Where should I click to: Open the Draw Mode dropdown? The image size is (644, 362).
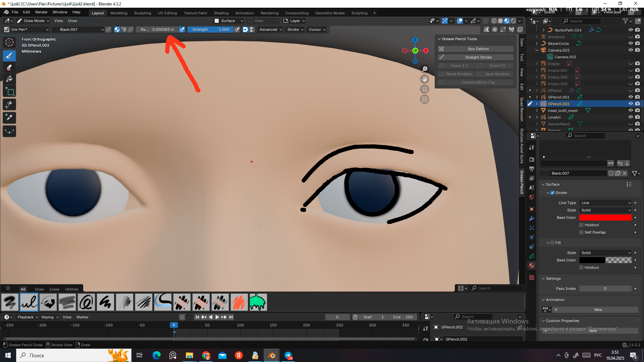pos(33,21)
